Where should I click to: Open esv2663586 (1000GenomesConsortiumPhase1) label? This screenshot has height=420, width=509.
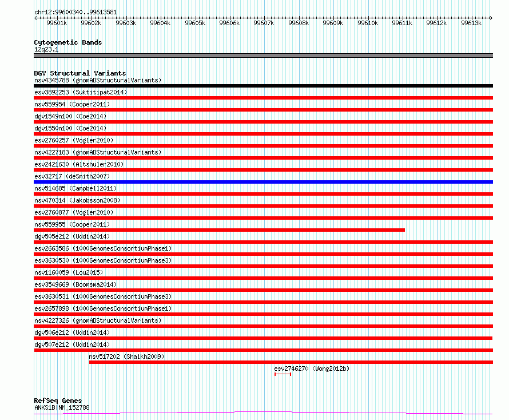(103, 248)
